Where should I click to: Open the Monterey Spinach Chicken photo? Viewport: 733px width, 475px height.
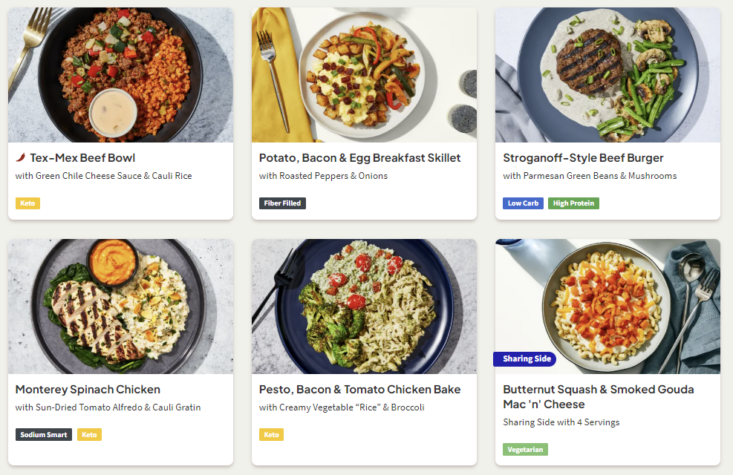coord(120,305)
